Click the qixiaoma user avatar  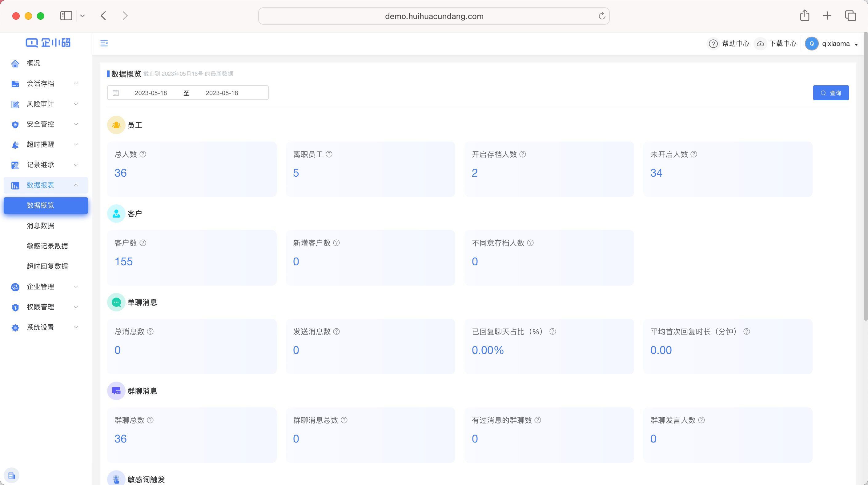coord(812,44)
